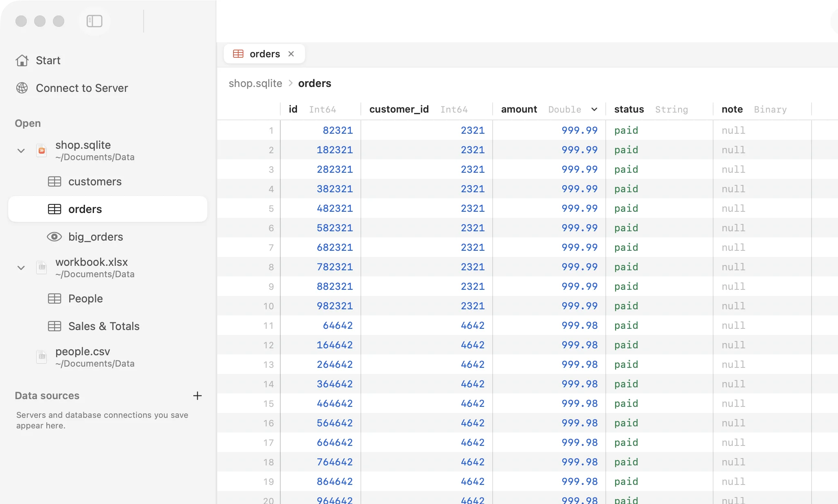Click the workbook.xlsx file icon
Viewport: 838px width, 504px height.
pos(41,267)
